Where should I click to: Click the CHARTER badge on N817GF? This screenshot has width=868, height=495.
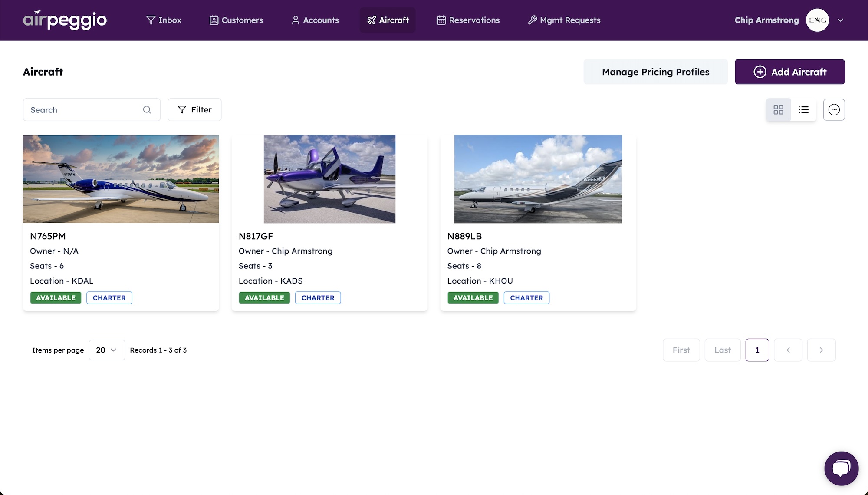pos(318,298)
